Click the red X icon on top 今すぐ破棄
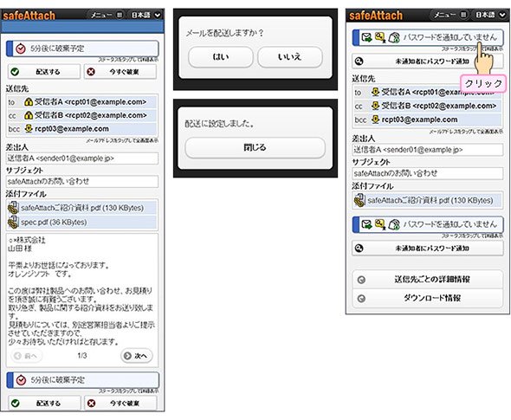The image size is (511, 420). point(91,72)
